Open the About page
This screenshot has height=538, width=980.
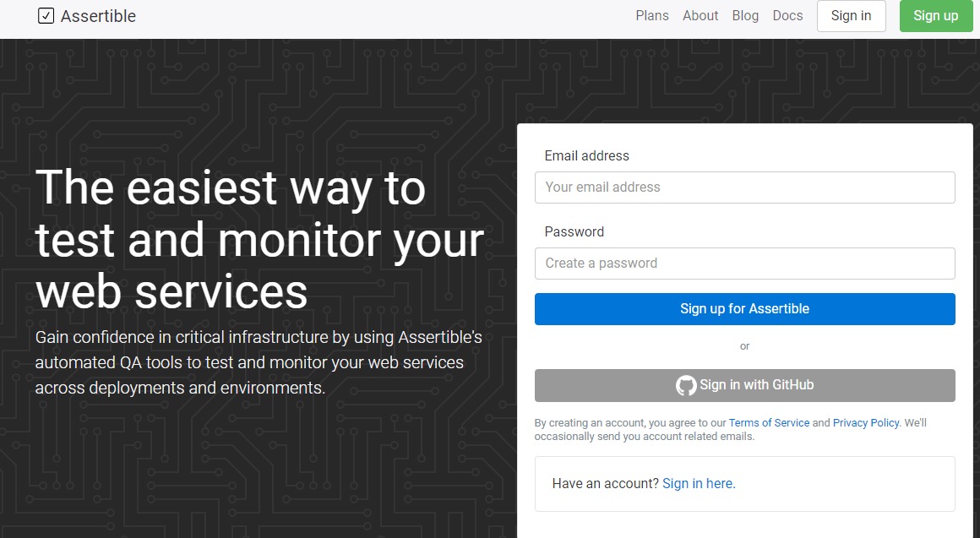pos(700,15)
